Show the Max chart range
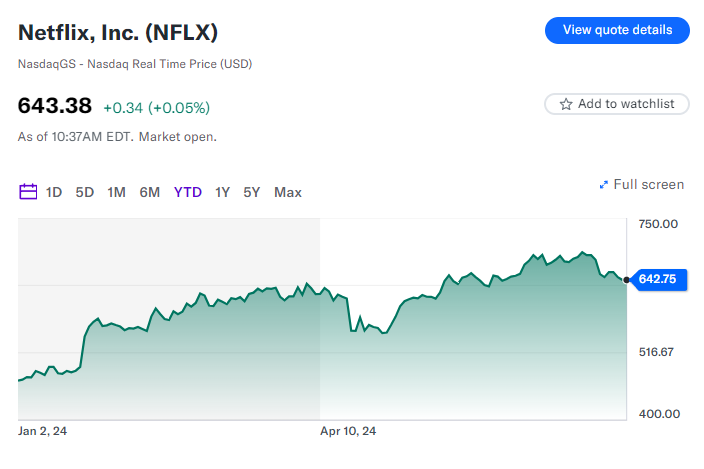 [288, 192]
